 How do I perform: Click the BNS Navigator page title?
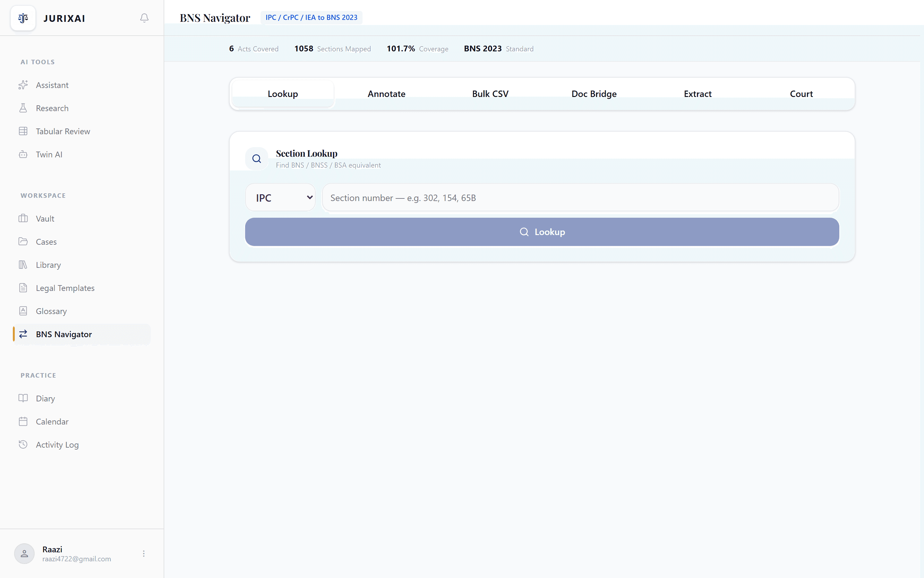click(x=215, y=18)
